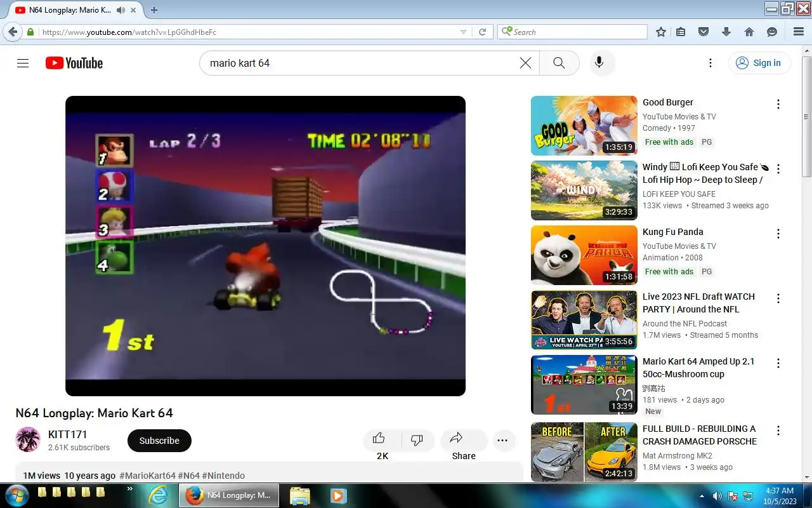
Task: Show Firefox bookmarks list icon
Action: (x=681, y=32)
